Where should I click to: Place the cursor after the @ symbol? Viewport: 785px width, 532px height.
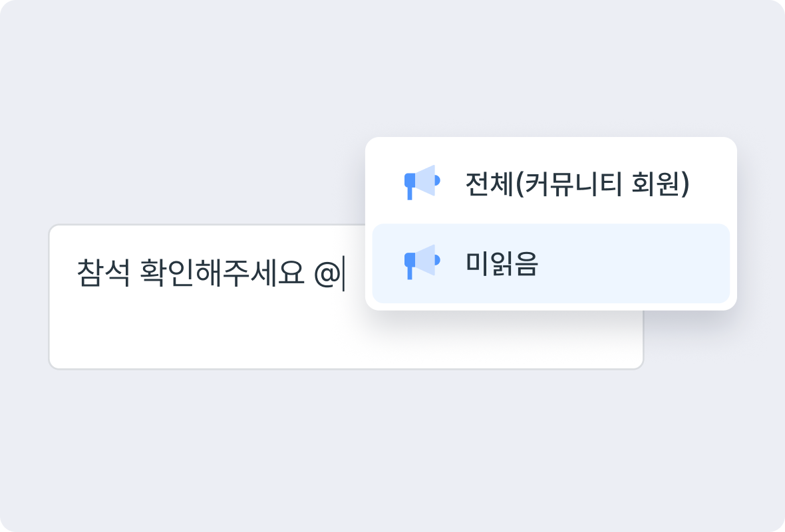343,274
